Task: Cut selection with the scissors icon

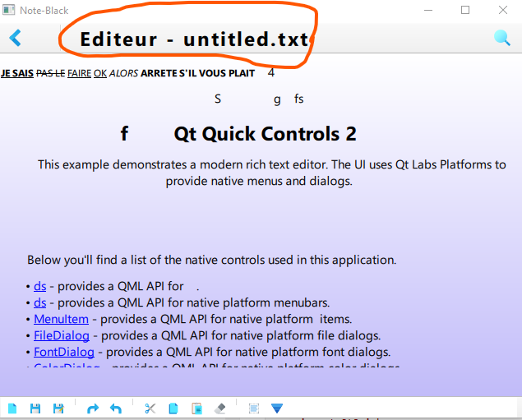Action: click(x=150, y=408)
